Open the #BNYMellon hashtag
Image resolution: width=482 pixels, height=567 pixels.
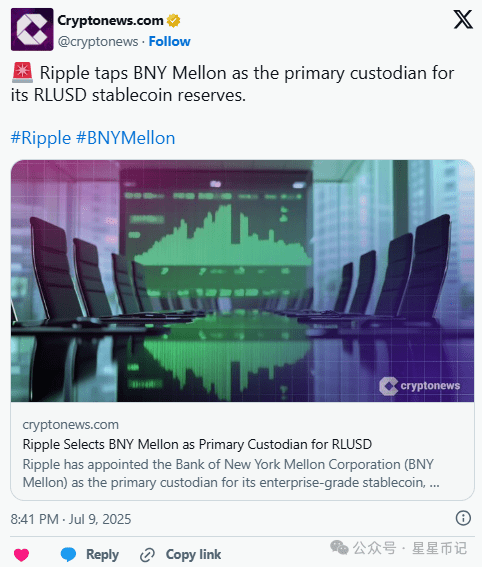coord(126,138)
